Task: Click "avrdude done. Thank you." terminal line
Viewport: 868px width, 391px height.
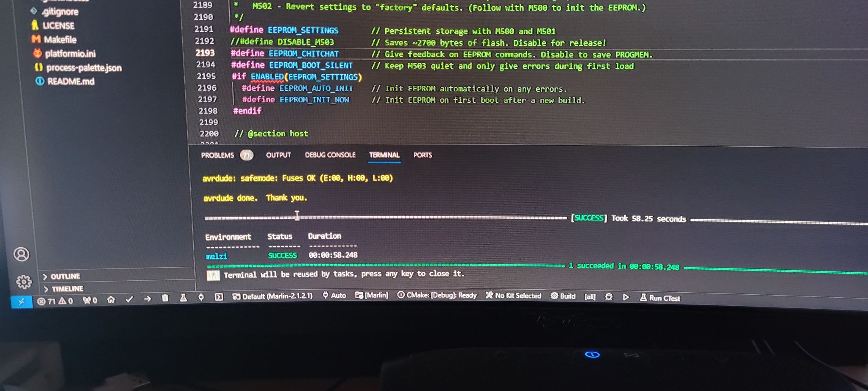Action: [x=255, y=198]
